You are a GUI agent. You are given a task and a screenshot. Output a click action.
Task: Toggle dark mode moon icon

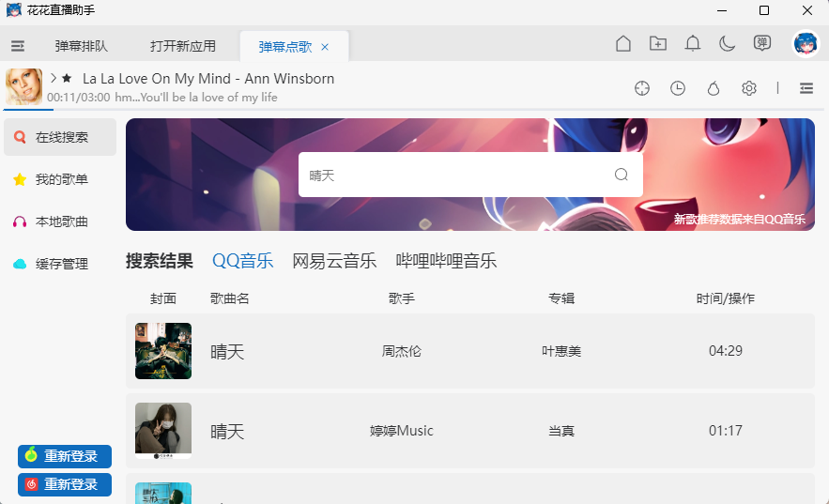click(x=727, y=43)
